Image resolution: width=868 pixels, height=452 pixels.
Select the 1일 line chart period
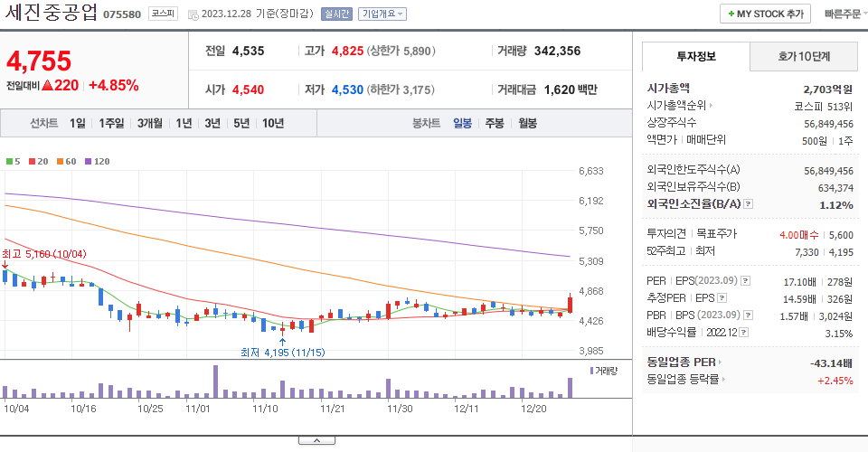click(x=78, y=123)
